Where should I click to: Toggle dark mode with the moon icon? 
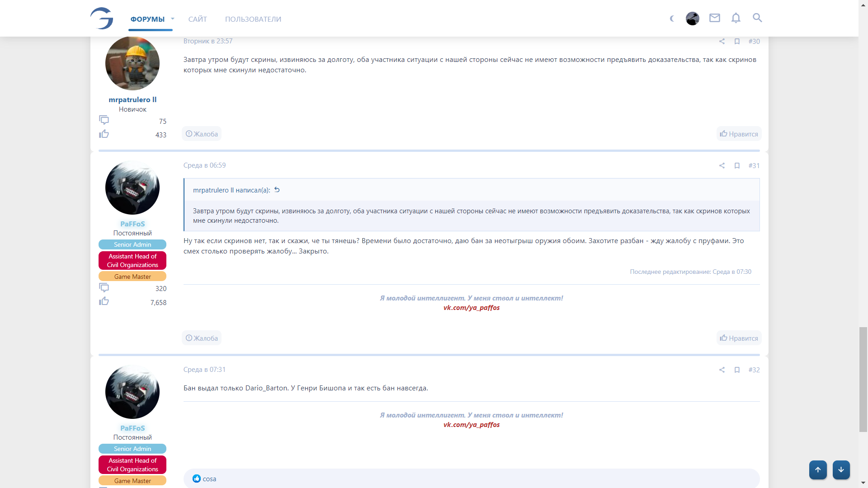(672, 19)
